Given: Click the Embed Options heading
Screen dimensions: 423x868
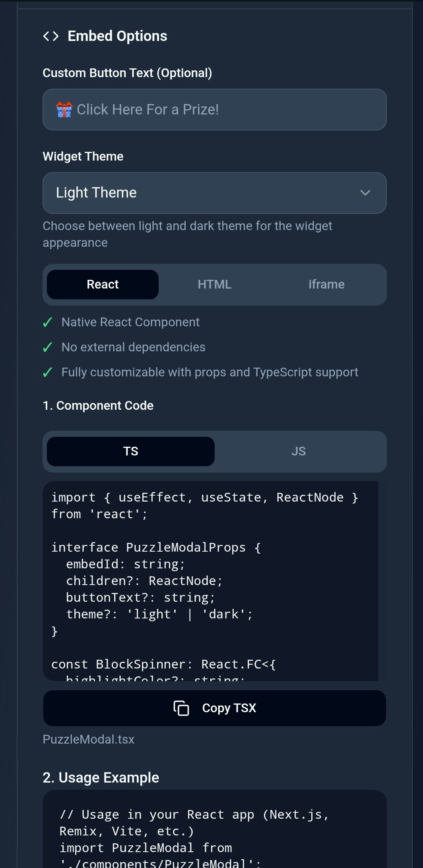Looking at the screenshot, I should pos(117,36).
